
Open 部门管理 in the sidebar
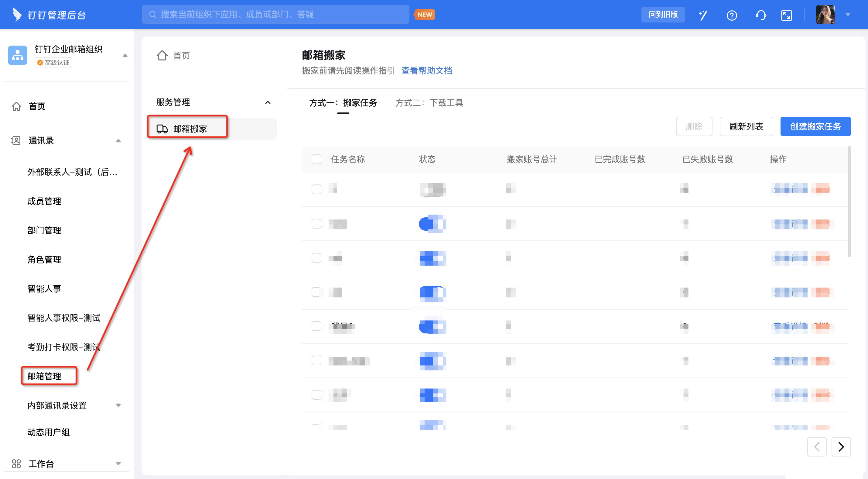tap(44, 230)
